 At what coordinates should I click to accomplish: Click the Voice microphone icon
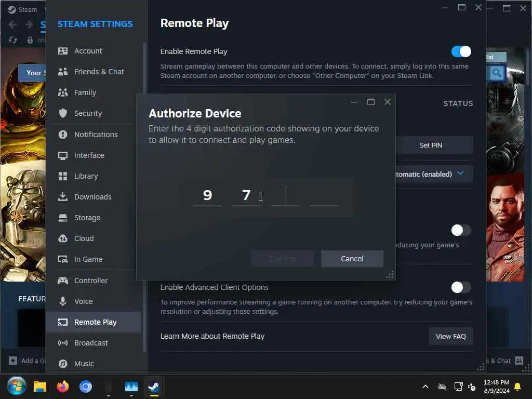(x=63, y=301)
